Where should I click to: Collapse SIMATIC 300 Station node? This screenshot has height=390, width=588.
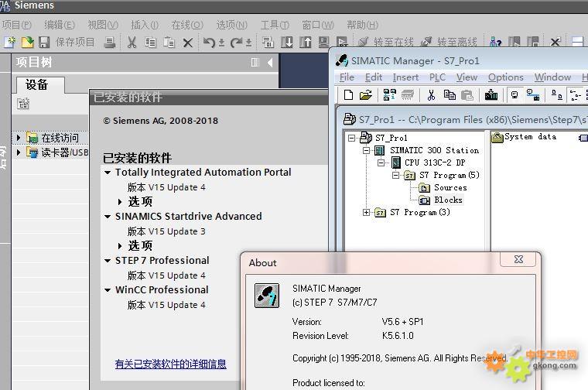366,150
